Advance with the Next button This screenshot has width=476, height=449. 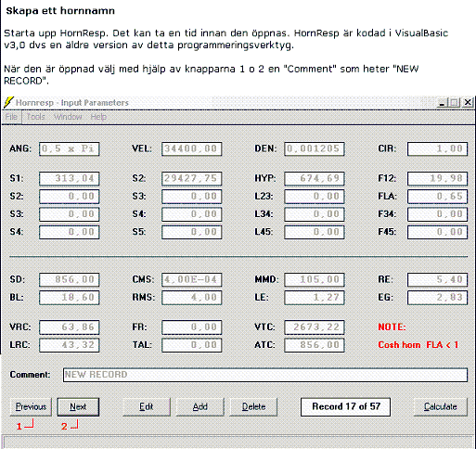click(78, 406)
